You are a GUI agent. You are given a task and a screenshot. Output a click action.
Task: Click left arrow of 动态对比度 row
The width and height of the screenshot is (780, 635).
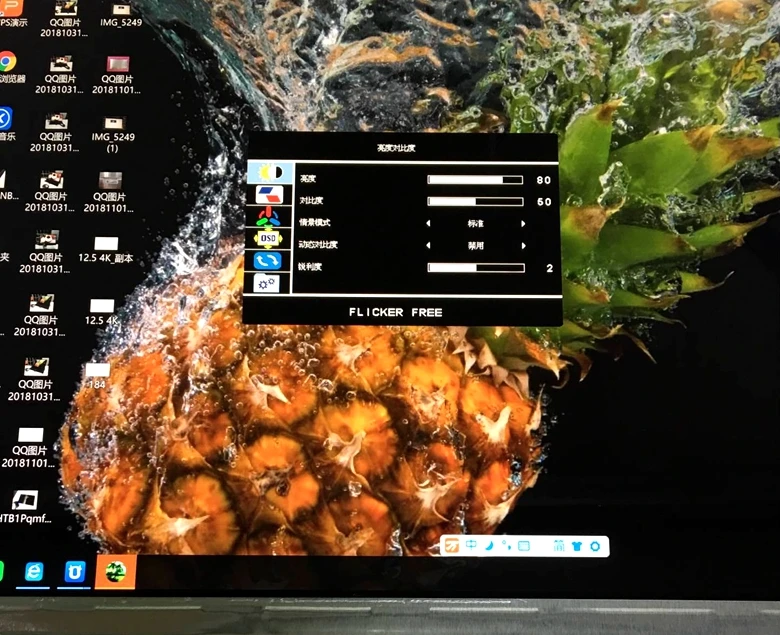[428, 245]
